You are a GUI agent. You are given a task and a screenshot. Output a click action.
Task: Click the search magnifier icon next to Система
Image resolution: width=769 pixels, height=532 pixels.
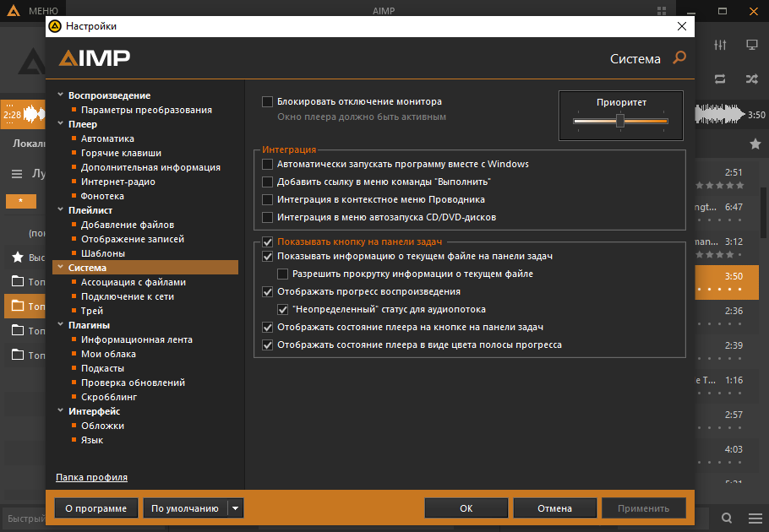(x=679, y=57)
